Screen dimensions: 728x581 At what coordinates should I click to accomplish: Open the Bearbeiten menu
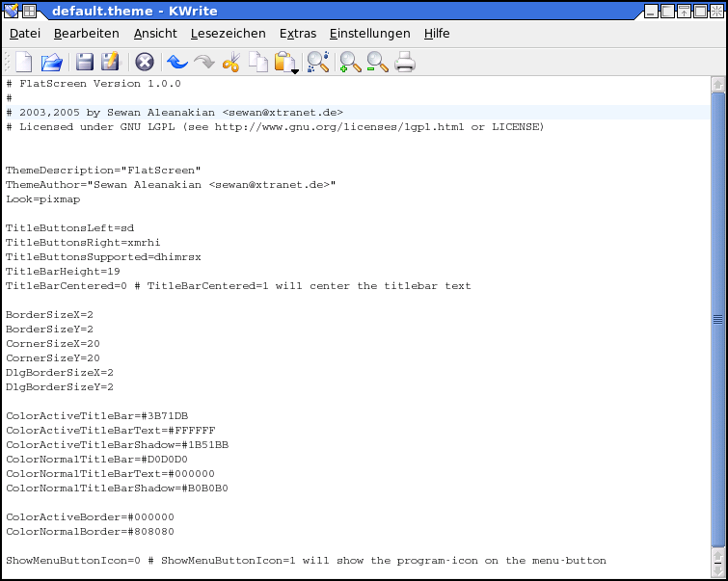[x=87, y=34]
